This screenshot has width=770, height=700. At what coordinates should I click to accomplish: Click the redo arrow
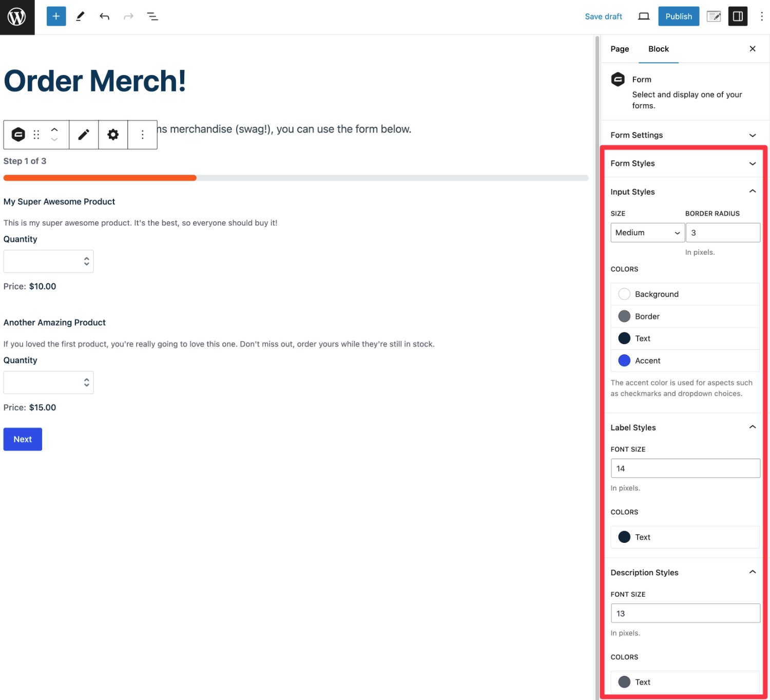[x=128, y=16]
